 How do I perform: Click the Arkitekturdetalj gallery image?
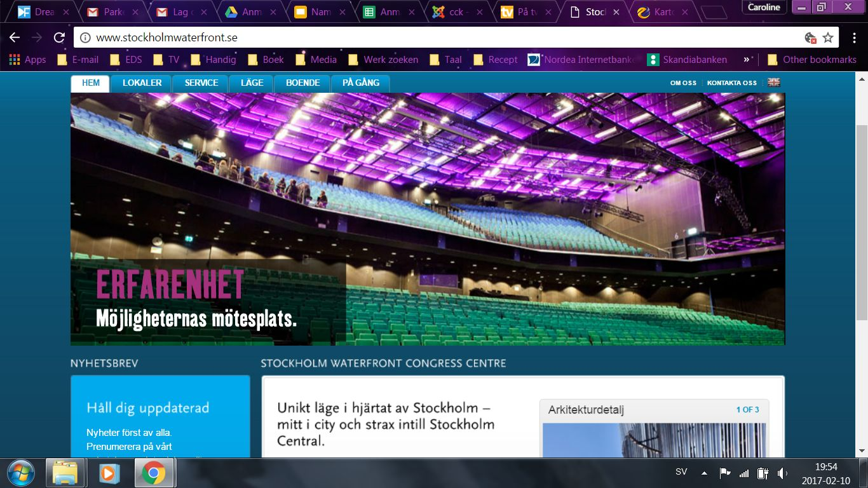654,440
